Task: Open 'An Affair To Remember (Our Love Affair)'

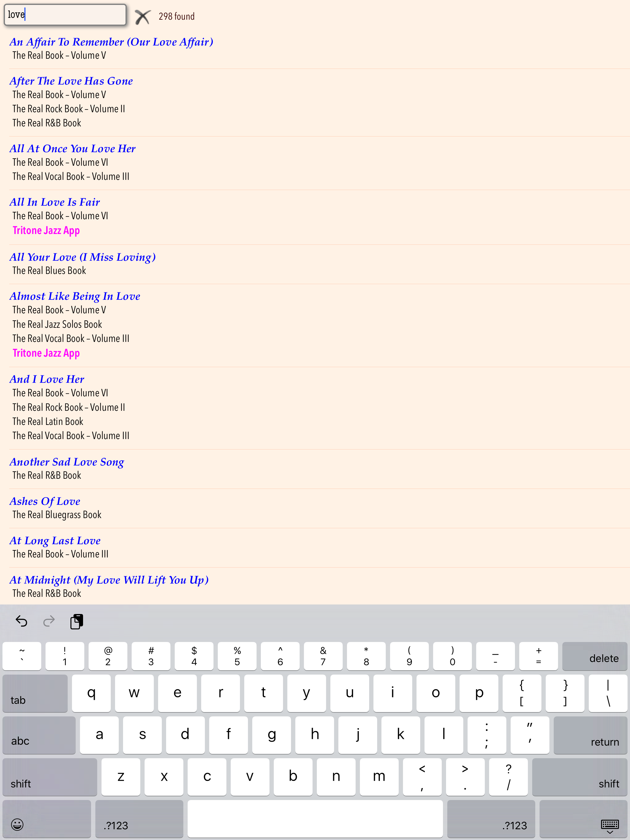Action: click(111, 42)
